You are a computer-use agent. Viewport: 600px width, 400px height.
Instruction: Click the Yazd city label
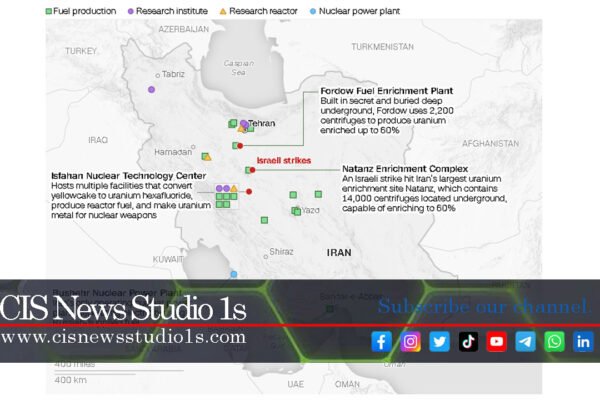tap(310, 210)
